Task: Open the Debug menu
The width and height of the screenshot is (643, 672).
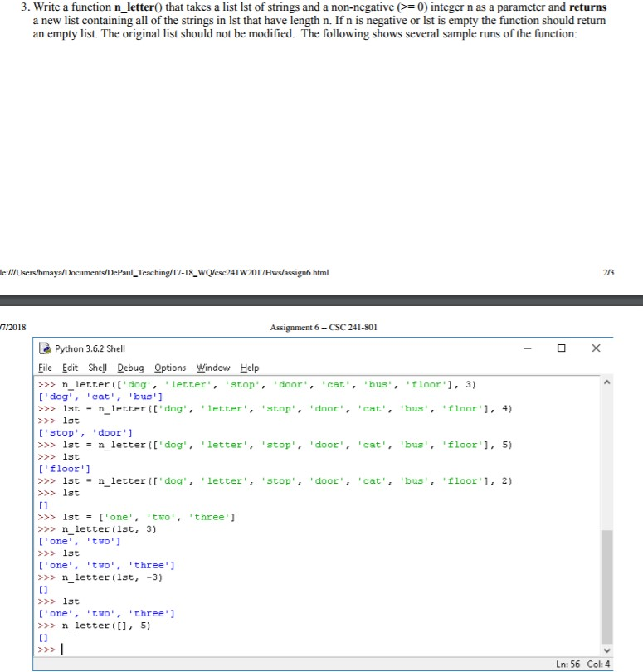Action: pyautogui.click(x=130, y=368)
